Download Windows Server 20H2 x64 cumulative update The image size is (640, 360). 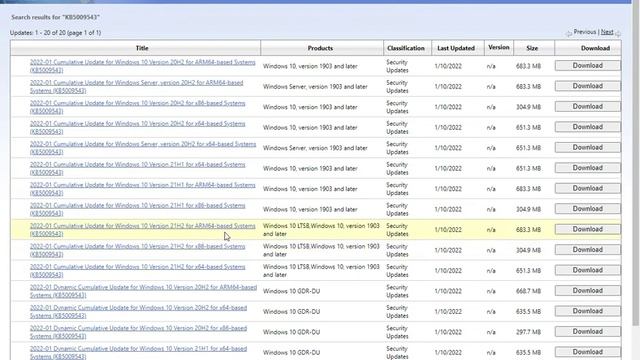[587, 147]
